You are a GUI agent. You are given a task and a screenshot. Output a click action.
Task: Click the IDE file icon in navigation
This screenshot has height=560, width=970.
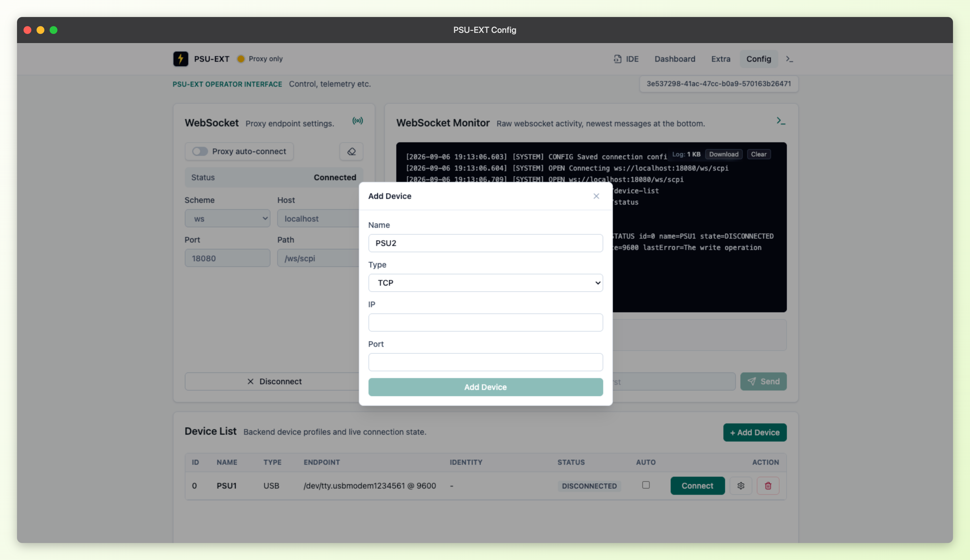(x=617, y=59)
